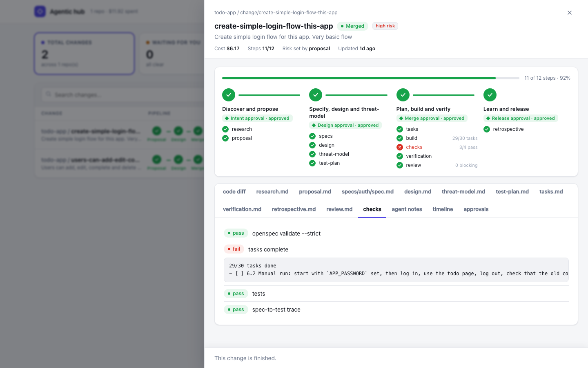
Task: Click the Design approval approved badge
Action: pyautogui.click(x=345, y=125)
